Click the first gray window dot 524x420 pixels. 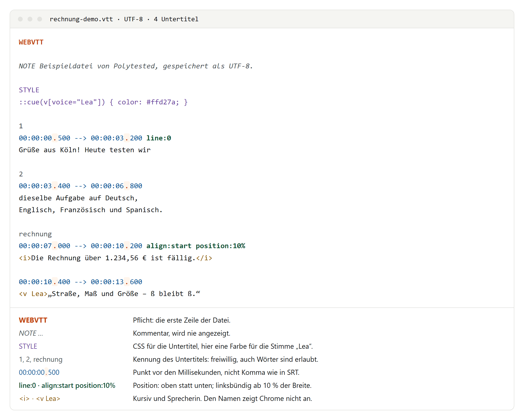pyautogui.click(x=20, y=19)
